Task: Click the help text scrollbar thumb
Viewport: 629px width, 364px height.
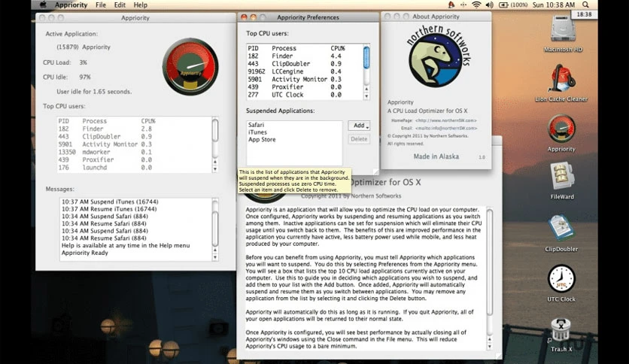Action: [489, 262]
